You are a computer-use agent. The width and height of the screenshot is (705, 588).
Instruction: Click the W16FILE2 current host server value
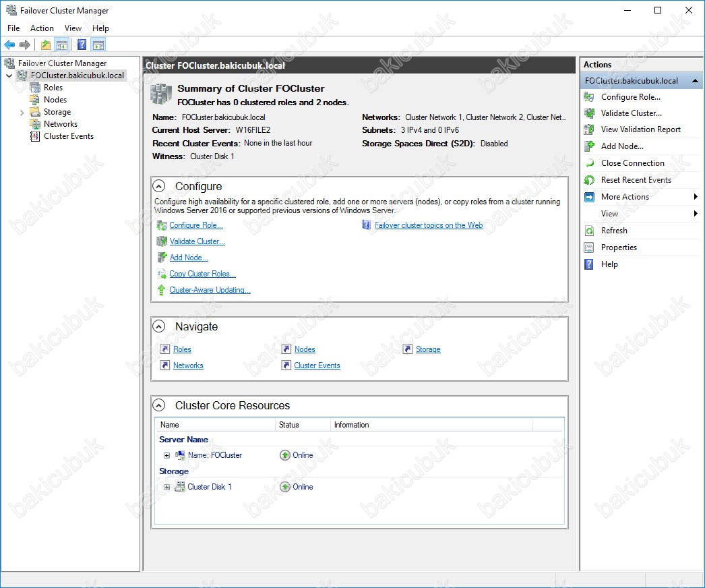click(x=253, y=130)
